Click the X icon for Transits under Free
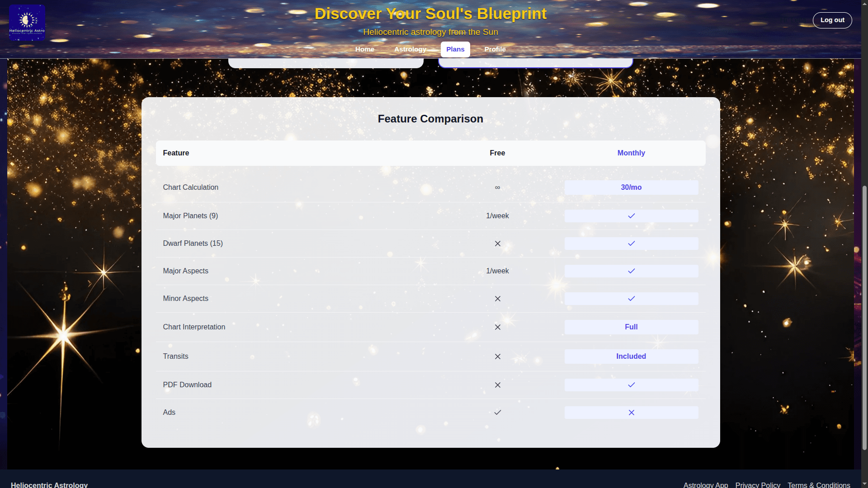 (x=497, y=357)
